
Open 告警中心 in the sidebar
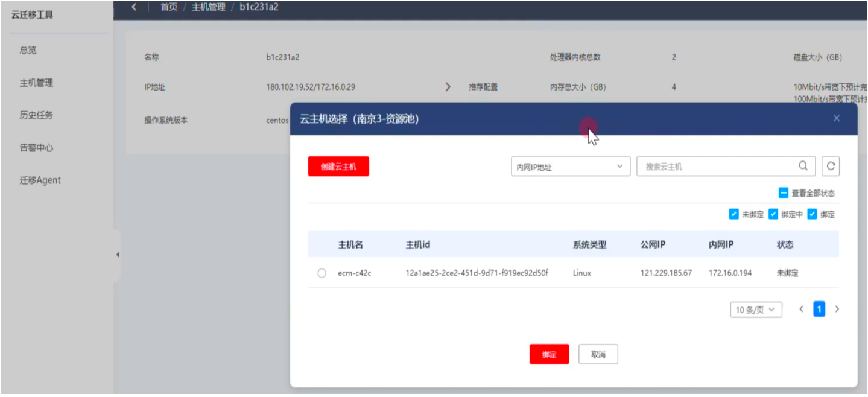pos(36,148)
